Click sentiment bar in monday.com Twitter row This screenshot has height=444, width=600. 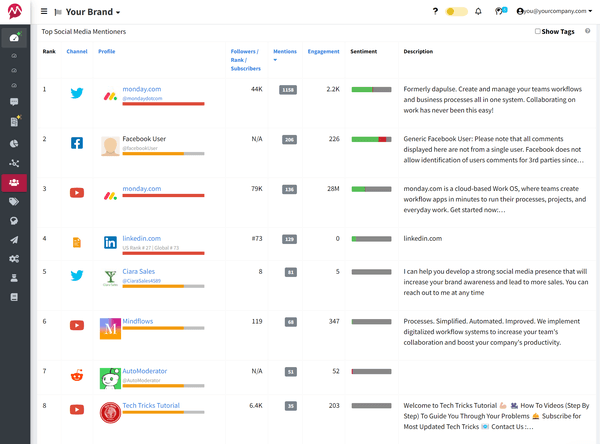[371, 90]
